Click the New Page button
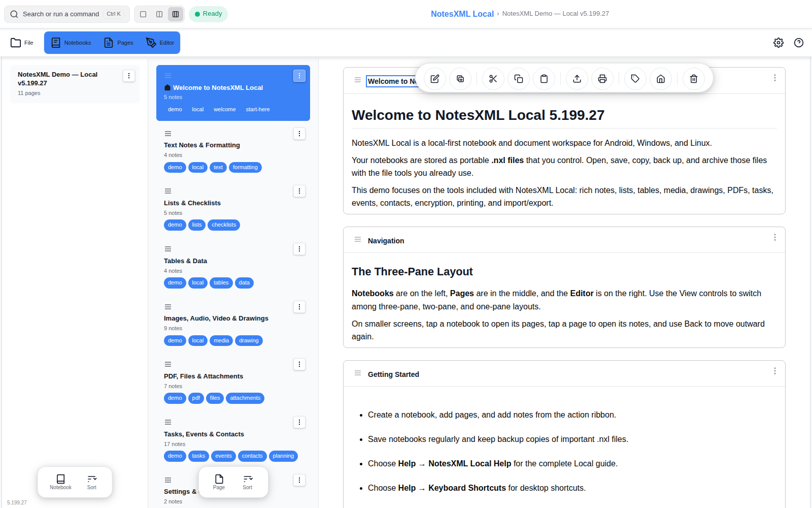The image size is (812, 508). pyautogui.click(x=219, y=482)
